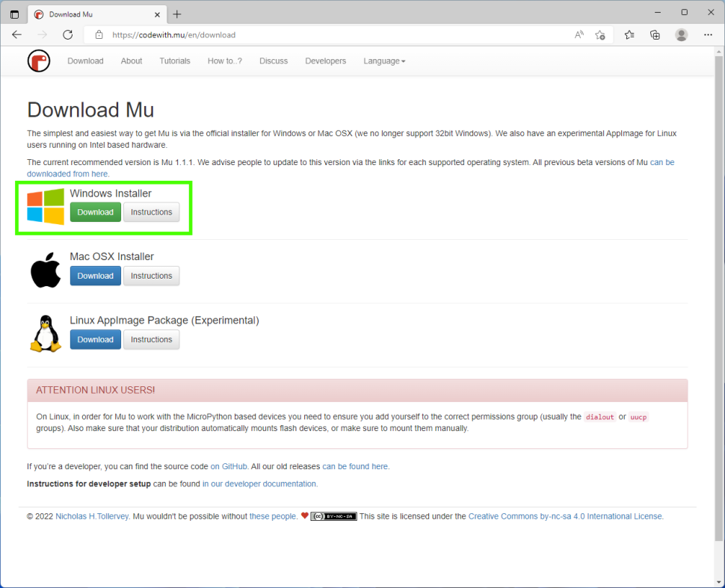725x588 pixels.
Task: Open the About nav menu item
Action: (132, 61)
